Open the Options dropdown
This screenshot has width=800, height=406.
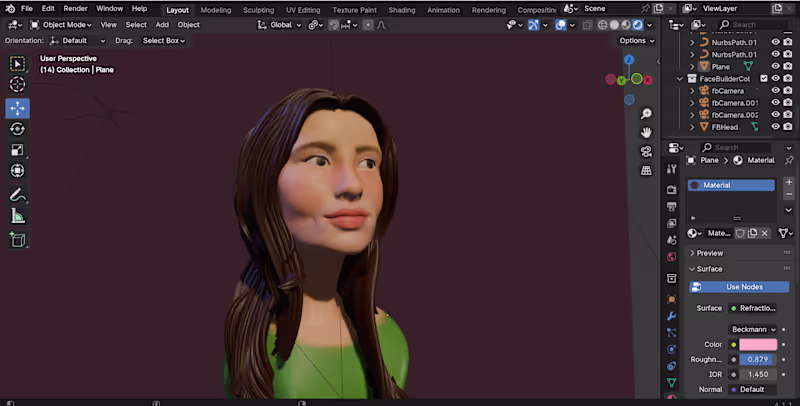(x=637, y=41)
